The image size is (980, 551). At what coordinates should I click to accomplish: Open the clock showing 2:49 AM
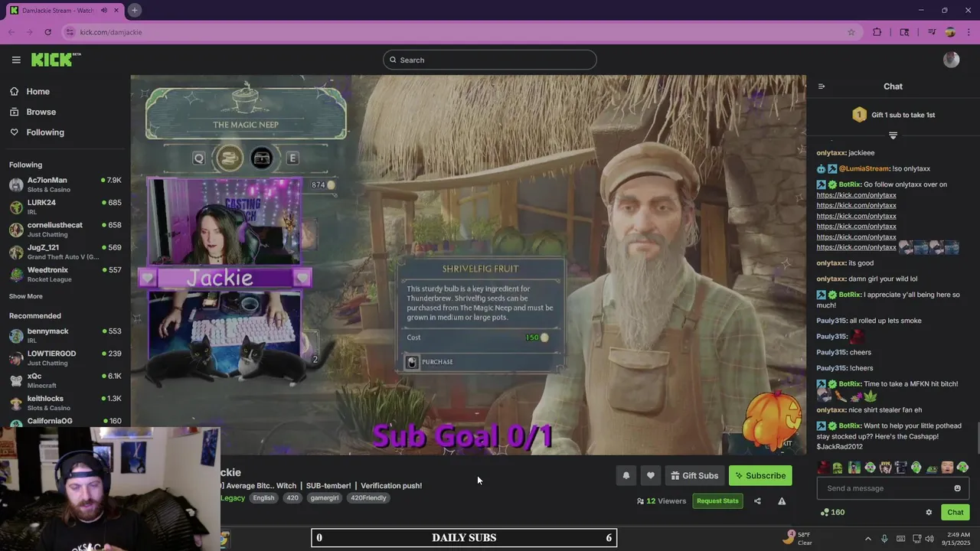coord(955,538)
